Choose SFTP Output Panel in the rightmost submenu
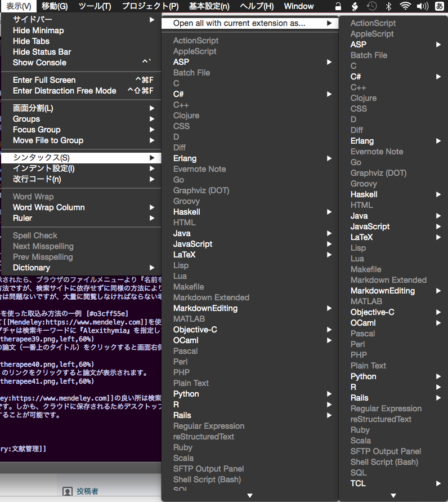This screenshot has width=448, height=502. 393,451
